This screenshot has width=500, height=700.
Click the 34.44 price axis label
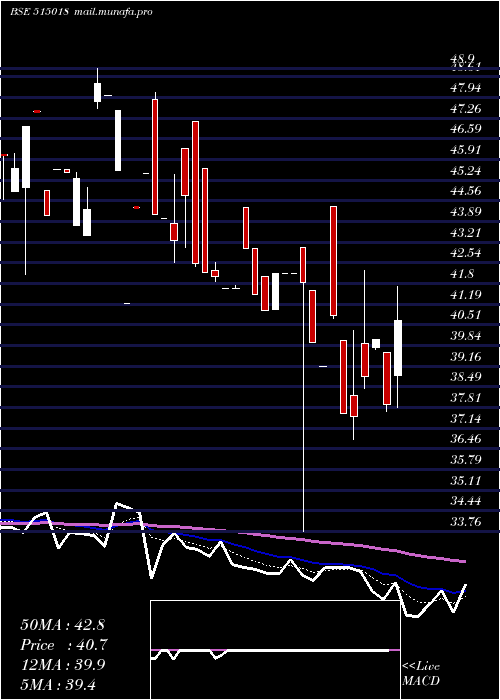click(x=466, y=501)
